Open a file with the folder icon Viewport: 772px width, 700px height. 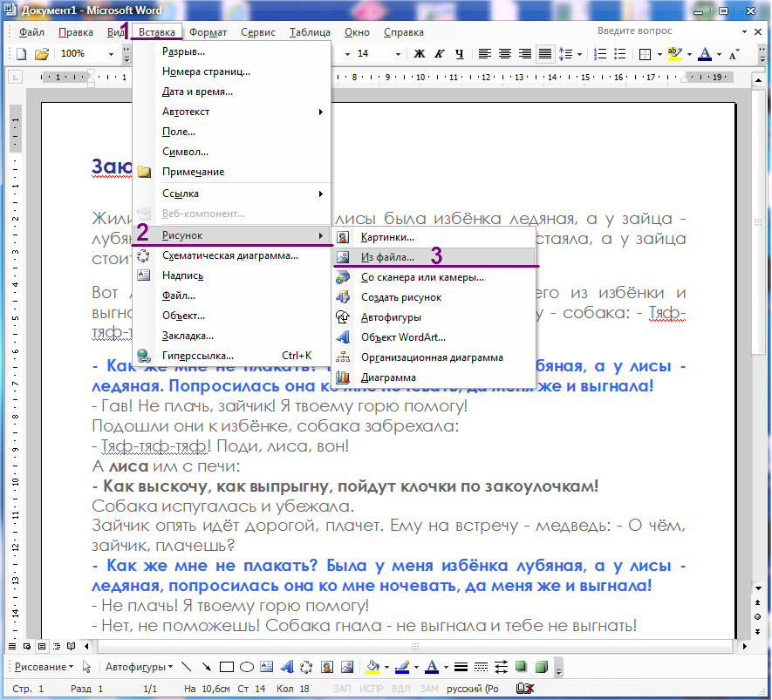pyautogui.click(x=42, y=54)
